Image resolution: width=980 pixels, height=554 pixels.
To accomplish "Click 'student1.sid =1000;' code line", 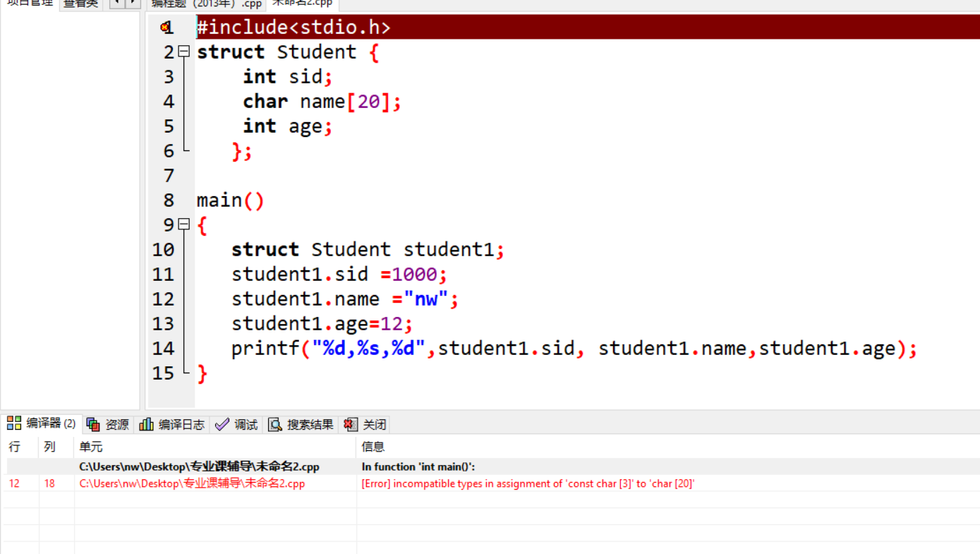I will coord(339,275).
